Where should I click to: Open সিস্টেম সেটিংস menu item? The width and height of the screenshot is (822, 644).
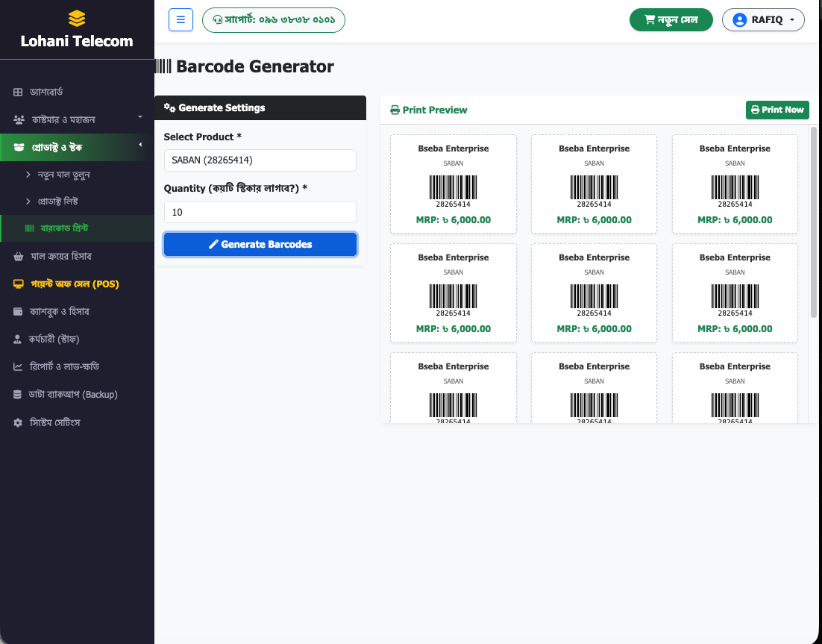77,422
